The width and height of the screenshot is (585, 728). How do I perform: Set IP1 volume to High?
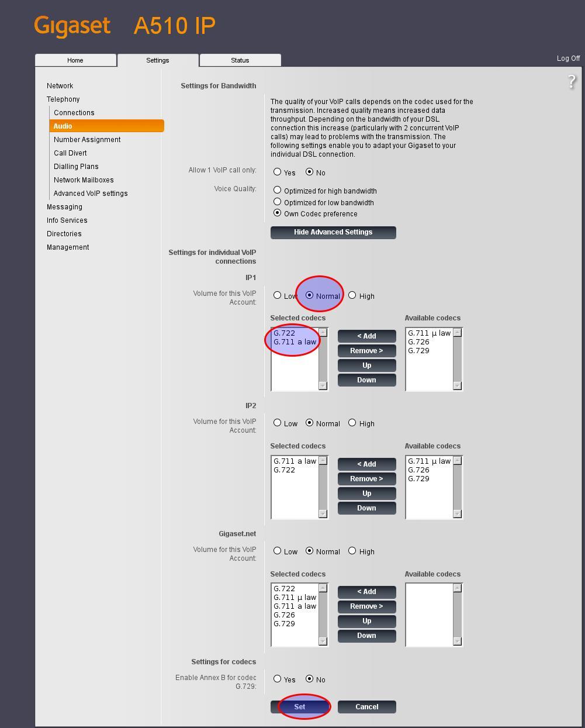click(x=352, y=295)
